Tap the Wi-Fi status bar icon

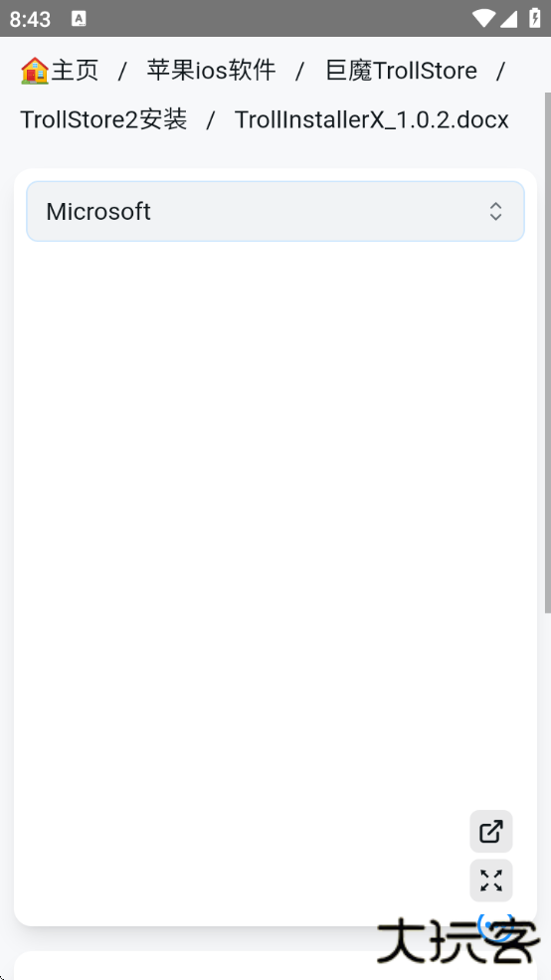(483, 19)
